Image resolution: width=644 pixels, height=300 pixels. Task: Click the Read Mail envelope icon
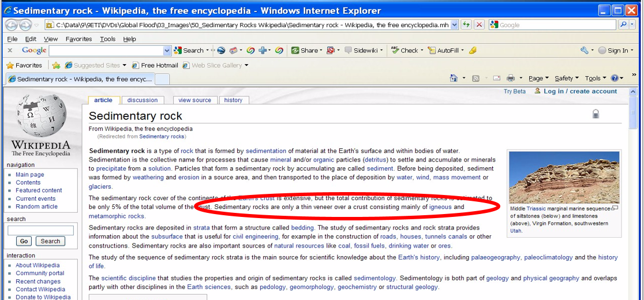point(496,78)
